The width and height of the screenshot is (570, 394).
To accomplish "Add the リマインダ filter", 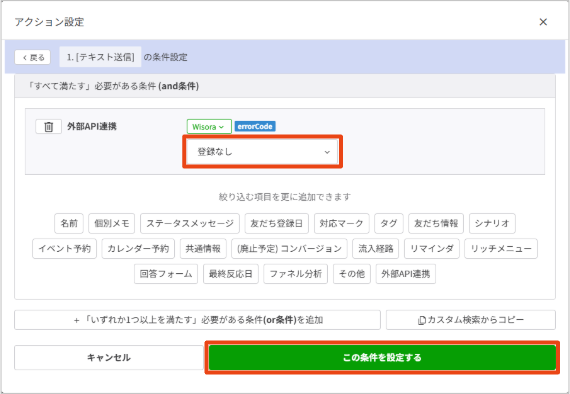I will click(x=432, y=249).
